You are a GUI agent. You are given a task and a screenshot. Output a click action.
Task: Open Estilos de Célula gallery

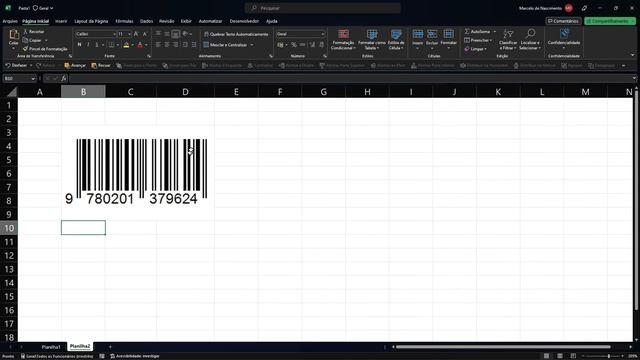(x=396, y=40)
